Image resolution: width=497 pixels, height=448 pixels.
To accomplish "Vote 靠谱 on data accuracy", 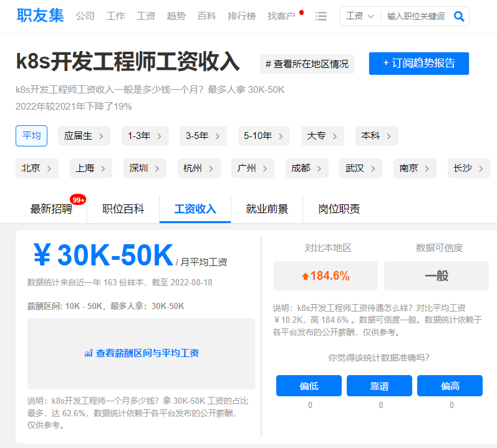I will [x=379, y=386].
